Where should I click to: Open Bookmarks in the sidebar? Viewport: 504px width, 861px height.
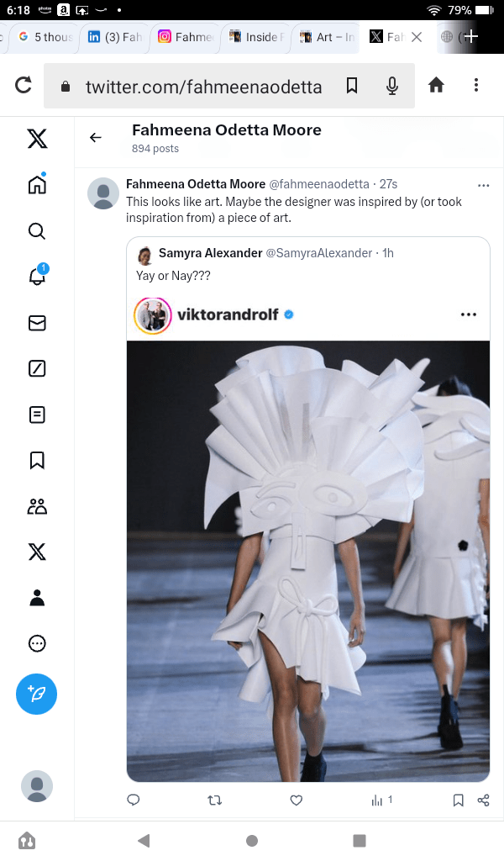click(37, 460)
